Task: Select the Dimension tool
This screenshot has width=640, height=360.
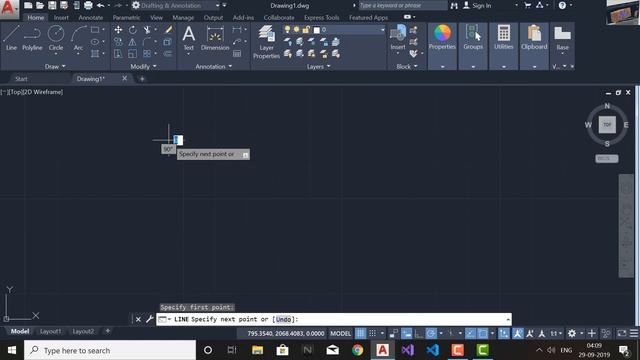Action: (215, 38)
